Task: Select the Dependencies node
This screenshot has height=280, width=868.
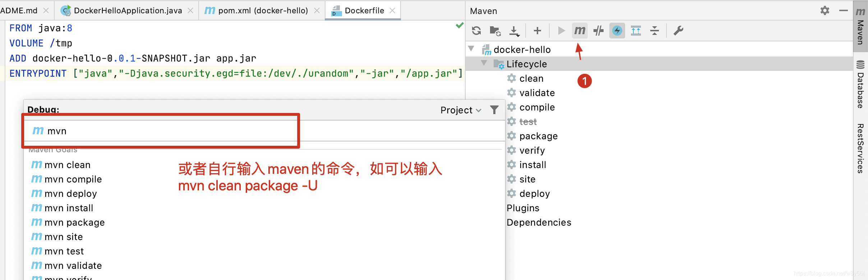Action: point(539,222)
